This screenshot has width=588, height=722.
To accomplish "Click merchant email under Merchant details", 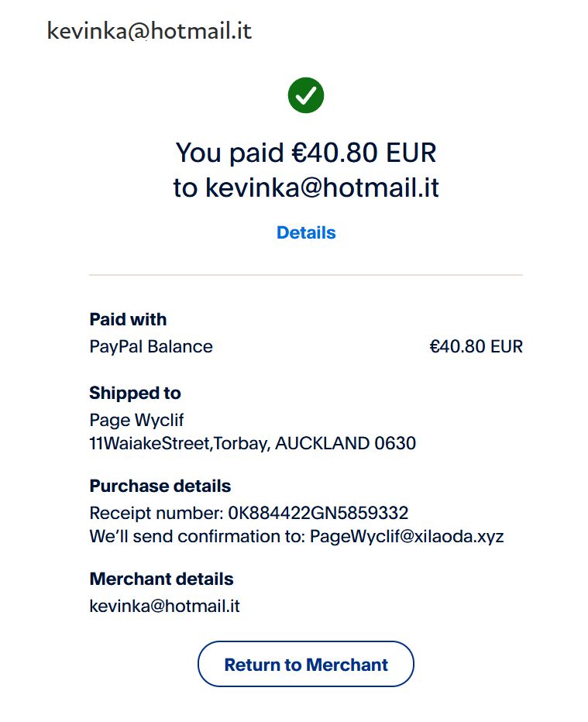I will [164, 606].
